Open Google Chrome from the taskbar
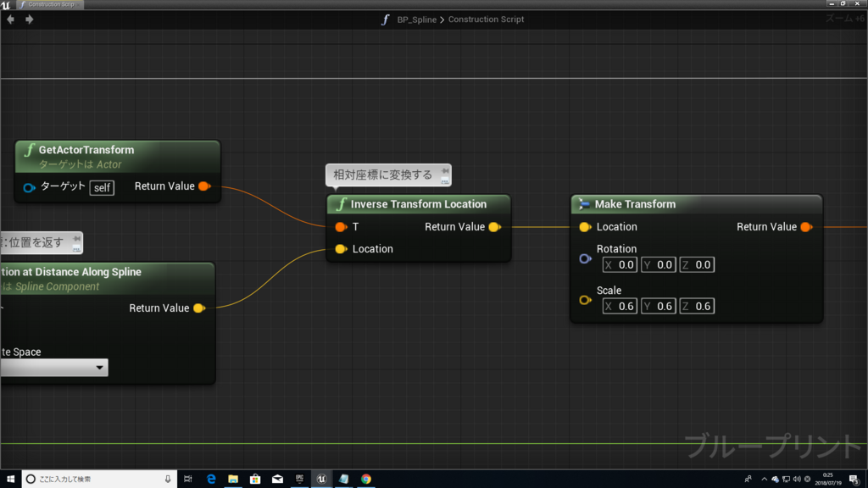This screenshot has height=488, width=868. pos(366,480)
